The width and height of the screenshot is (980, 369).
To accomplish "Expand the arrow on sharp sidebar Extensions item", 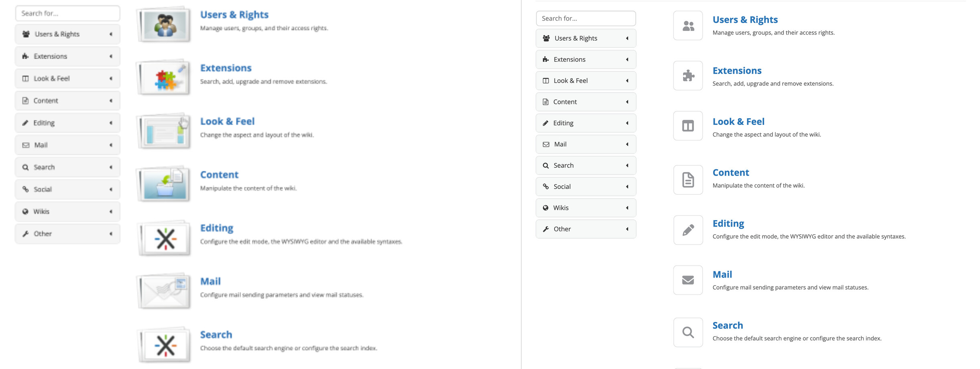I will coord(627,59).
